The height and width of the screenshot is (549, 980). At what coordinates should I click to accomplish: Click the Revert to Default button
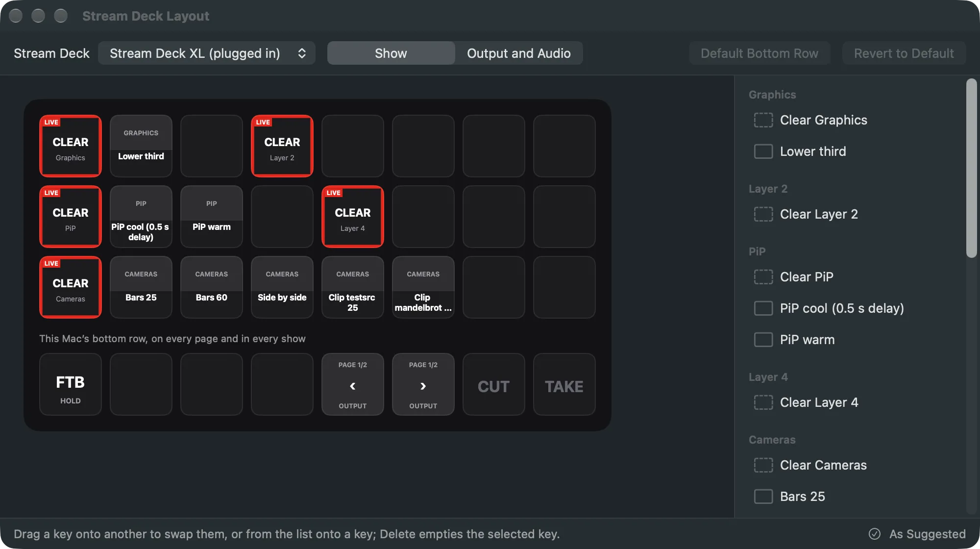(904, 53)
